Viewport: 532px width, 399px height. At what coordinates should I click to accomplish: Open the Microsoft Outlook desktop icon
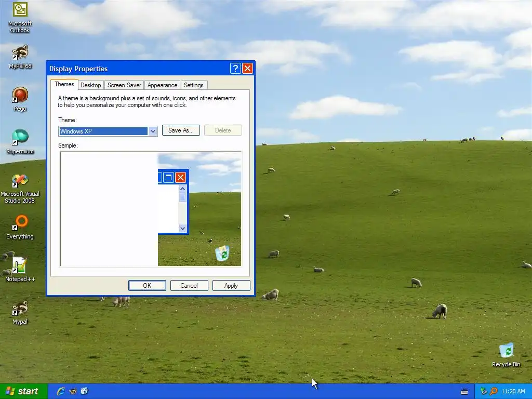click(20, 17)
